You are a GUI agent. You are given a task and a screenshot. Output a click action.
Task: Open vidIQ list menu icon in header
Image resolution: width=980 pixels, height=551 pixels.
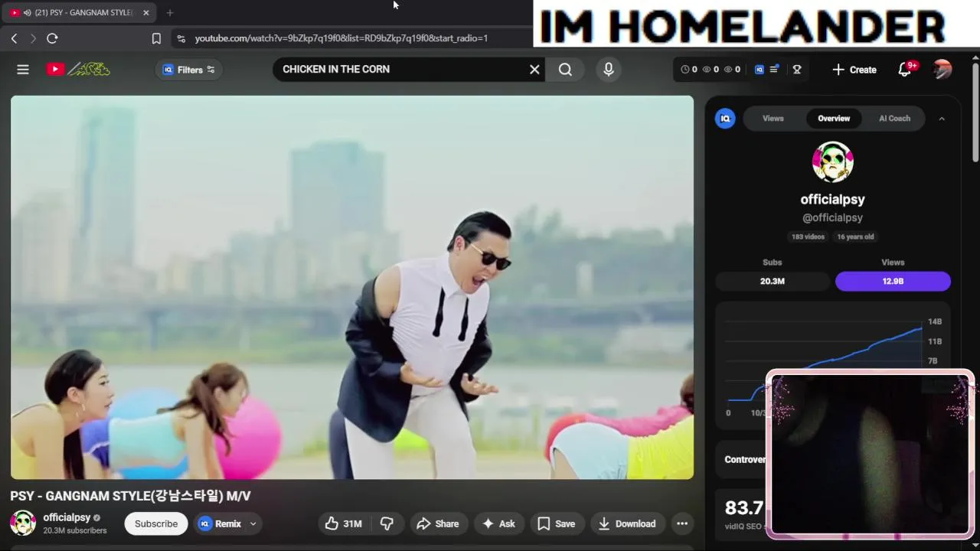[775, 70]
